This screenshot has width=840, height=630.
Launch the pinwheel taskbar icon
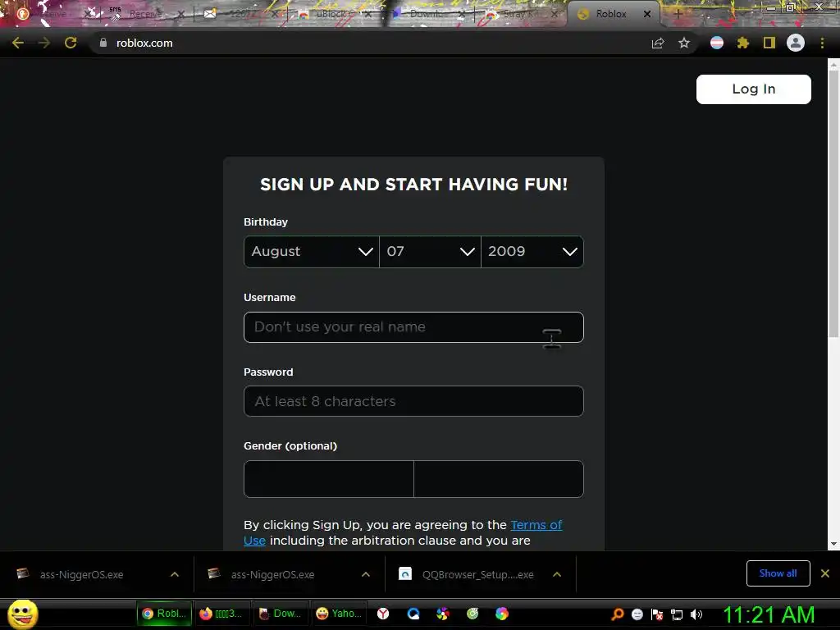point(442,614)
